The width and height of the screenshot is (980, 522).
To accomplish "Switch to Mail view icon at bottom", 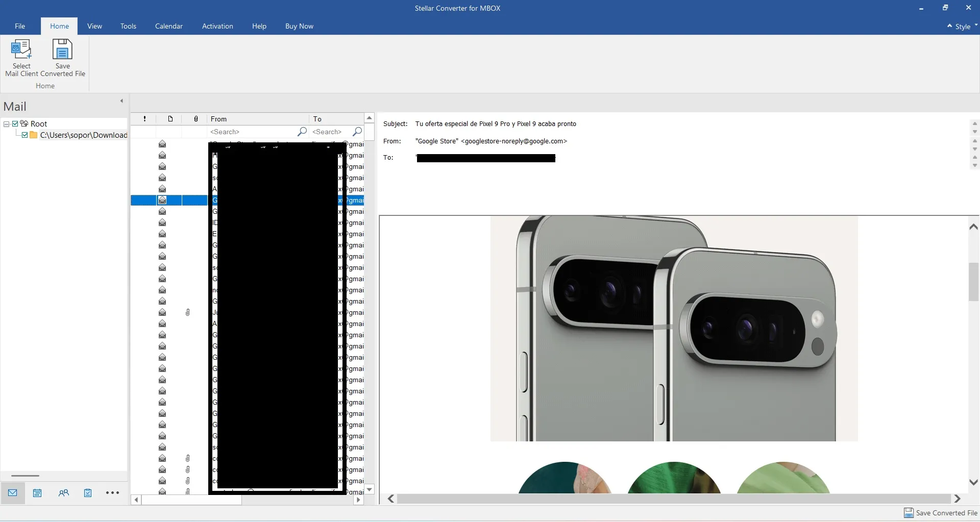I will [x=13, y=493].
